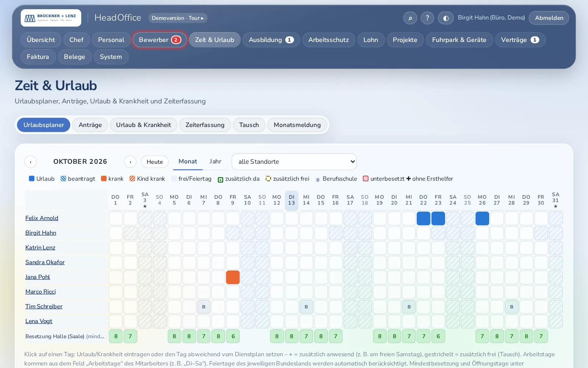The width and height of the screenshot is (588, 368).
Task: Open the Zeiterfassung sub-tab
Action: coord(205,125)
